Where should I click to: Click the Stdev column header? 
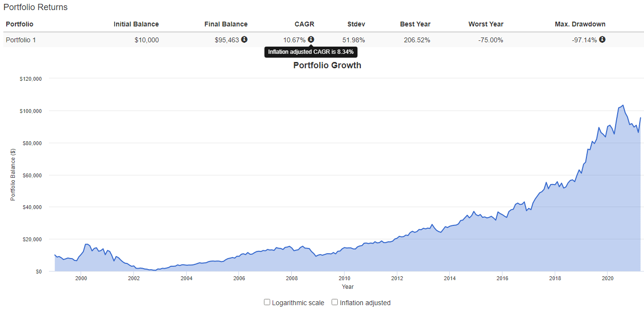click(356, 24)
